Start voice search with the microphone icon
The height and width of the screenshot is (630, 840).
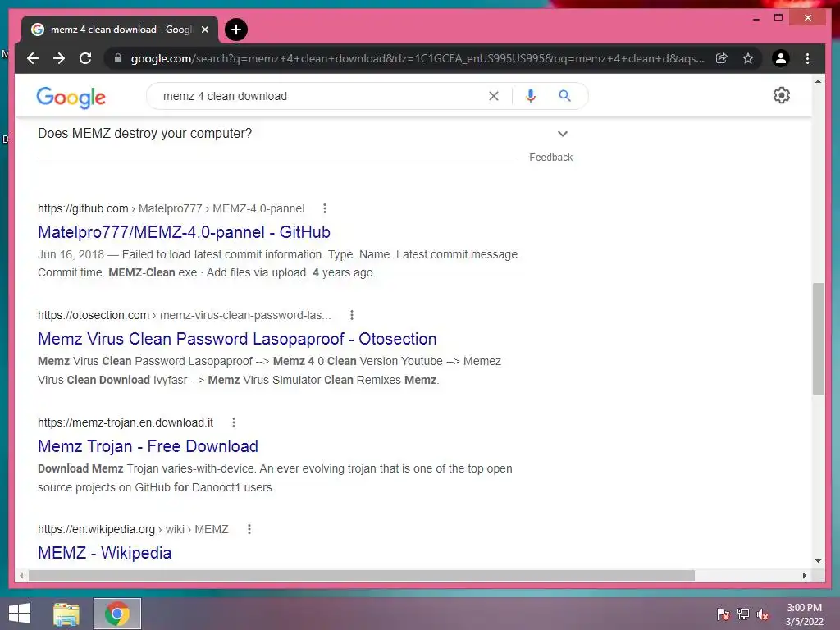coord(531,96)
